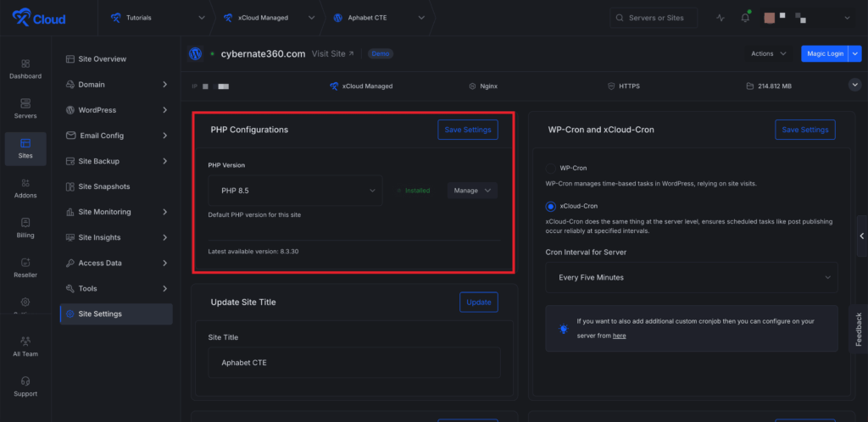Image resolution: width=868 pixels, height=422 pixels.
Task: Open the notifications bell icon
Action: (745, 18)
